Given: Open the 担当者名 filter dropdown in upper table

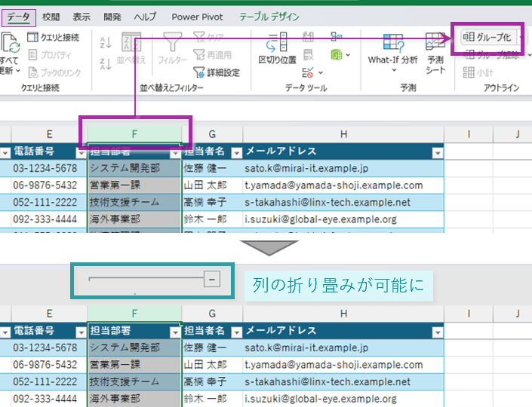Looking at the screenshot, I should 235,152.
